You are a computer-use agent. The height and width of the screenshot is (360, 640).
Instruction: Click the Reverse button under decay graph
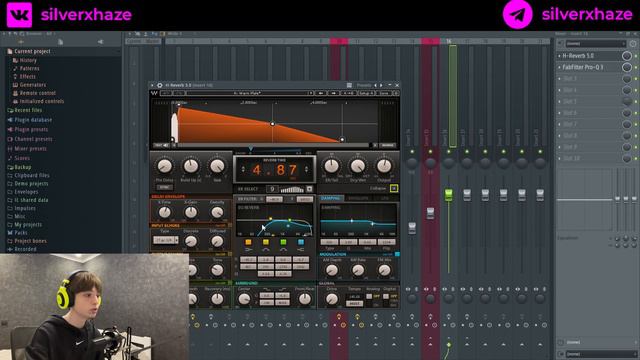[387, 145]
